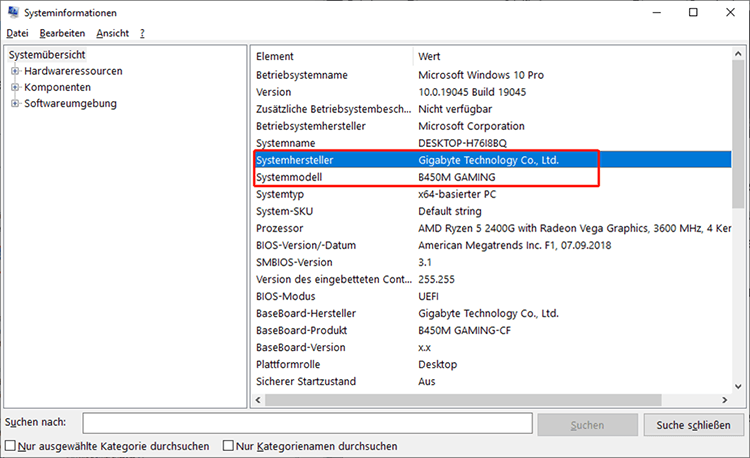Screen dimensions: 750x458
Task: Select the Zusätzliche Betriebssystembesch... row
Action: point(492,109)
